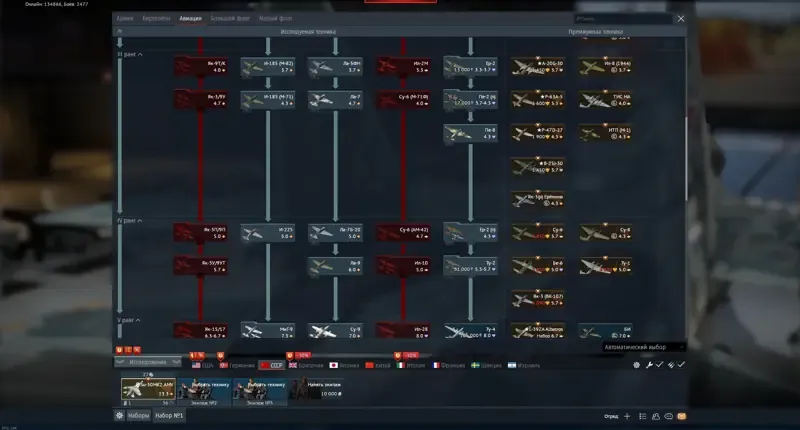The width and height of the screenshot is (800, 430).
Task: Select the Як-3(э) Ерёмина premium card
Action: pos(538,199)
